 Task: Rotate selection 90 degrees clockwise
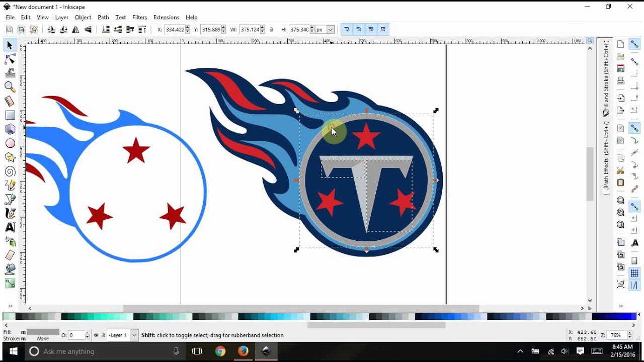[63, 30]
